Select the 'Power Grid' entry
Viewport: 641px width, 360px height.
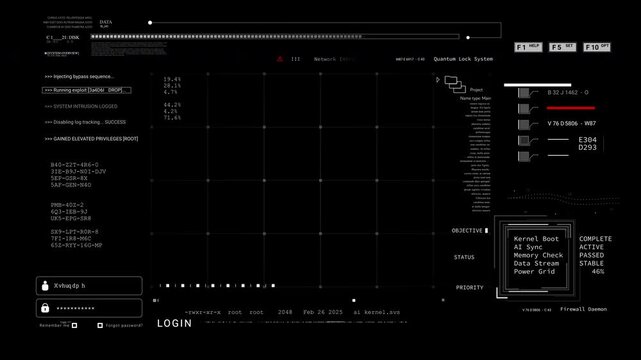click(534, 271)
